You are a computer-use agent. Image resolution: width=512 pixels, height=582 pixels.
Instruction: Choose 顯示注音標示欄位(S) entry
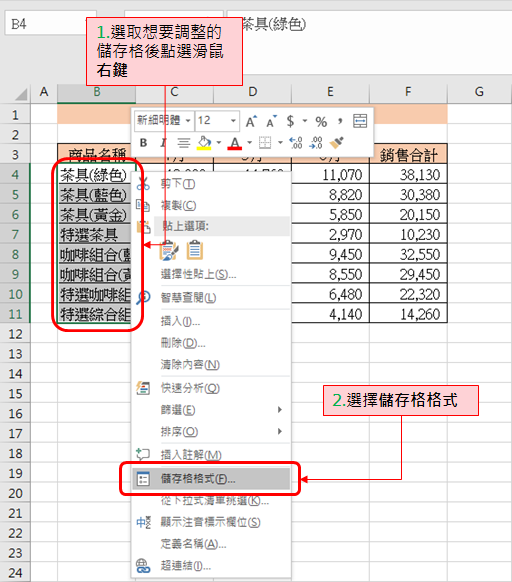210,522
